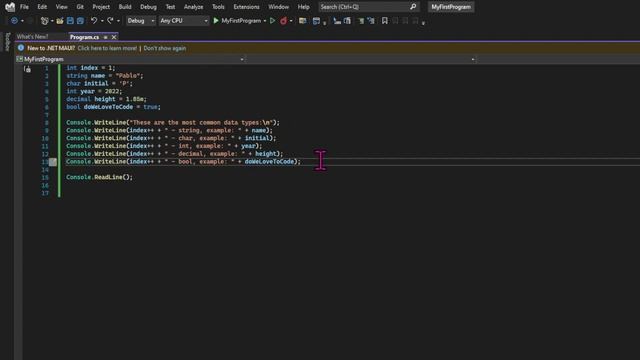The height and width of the screenshot is (360, 640).
Task: Click the Undo arrow icon
Action: (94, 21)
